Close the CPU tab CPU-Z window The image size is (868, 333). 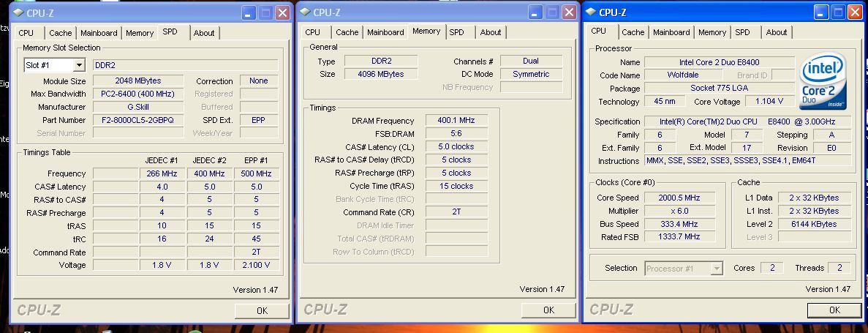pyautogui.click(x=855, y=12)
